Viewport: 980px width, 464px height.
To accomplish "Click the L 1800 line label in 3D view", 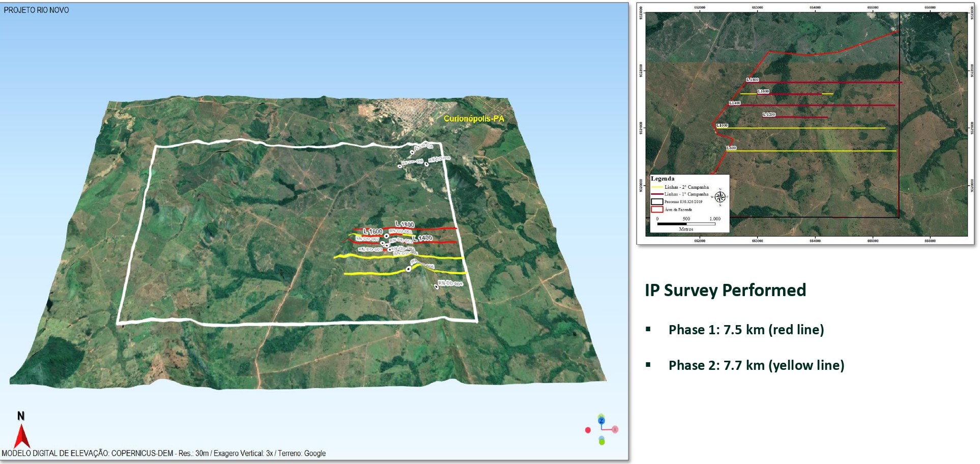I will pyautogui.click(x=405, y=224).
